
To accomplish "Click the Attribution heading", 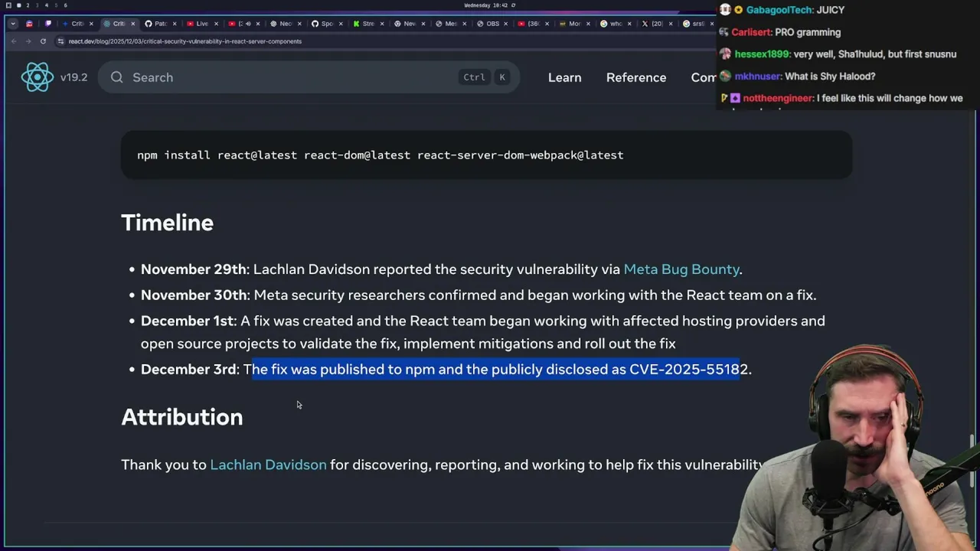I will pos(182,417).
